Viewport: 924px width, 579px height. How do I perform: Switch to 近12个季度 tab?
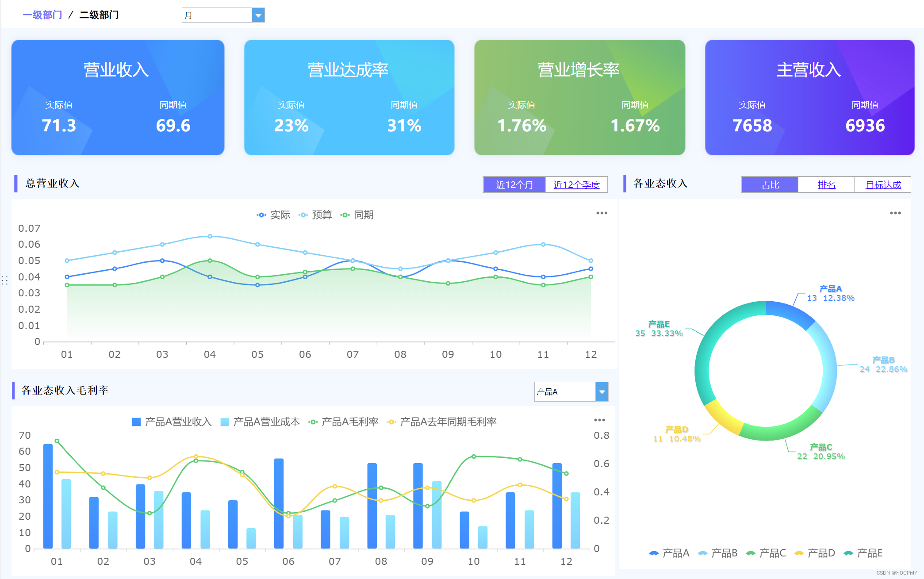pos(576,185)
